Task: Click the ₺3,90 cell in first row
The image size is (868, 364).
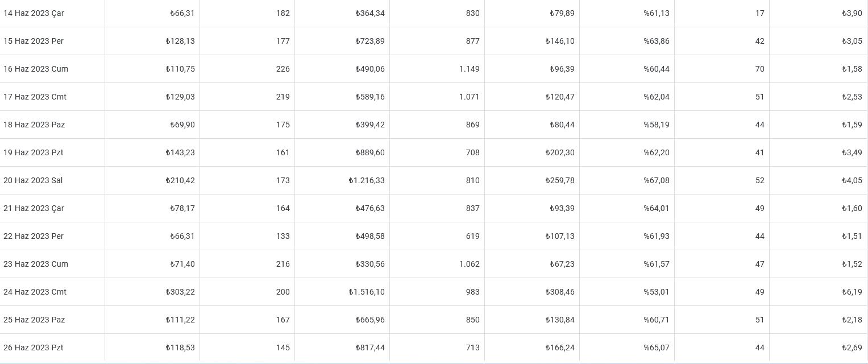Action: (x=818, y=13)
